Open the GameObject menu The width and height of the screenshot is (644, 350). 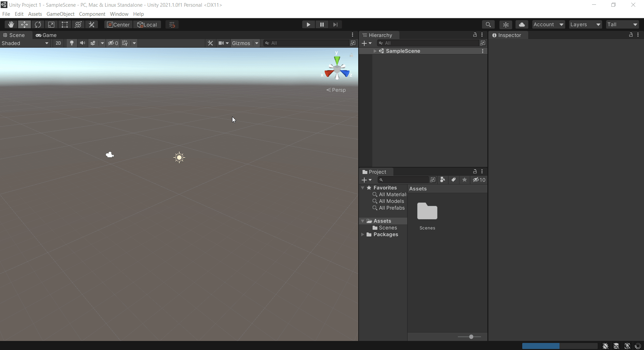[x=60, y=14]
